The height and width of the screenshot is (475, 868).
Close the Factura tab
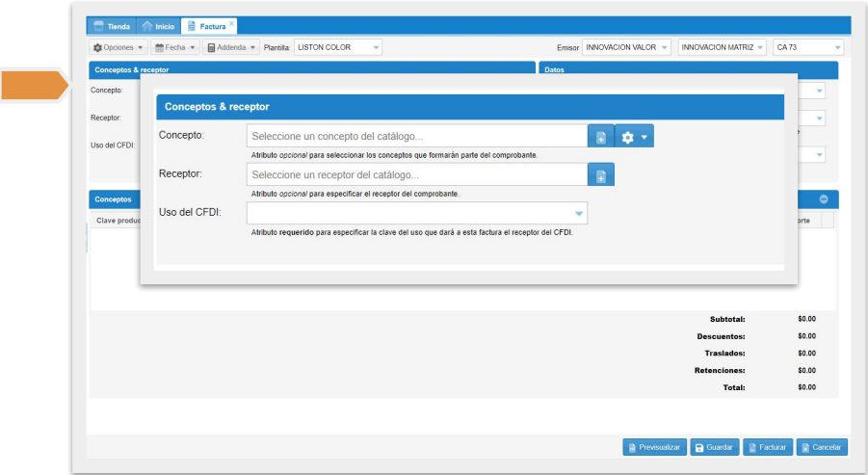tap(231, 22)
